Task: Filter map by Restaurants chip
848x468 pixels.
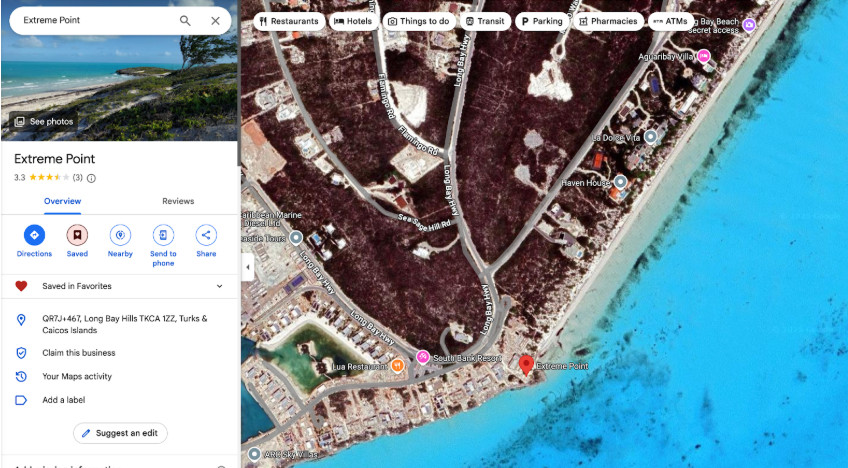Action: 289,22
